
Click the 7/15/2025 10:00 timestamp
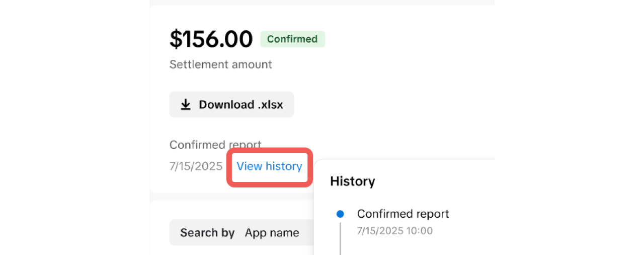(x=394, y=231)
